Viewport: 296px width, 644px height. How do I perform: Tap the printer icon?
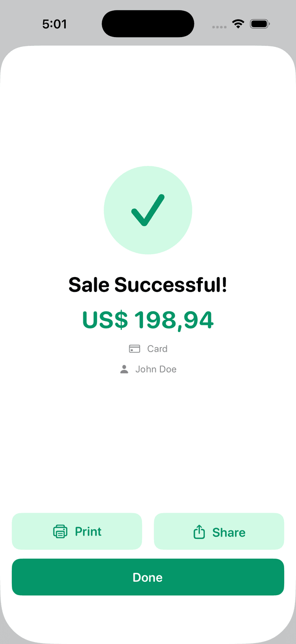point(60,531)
